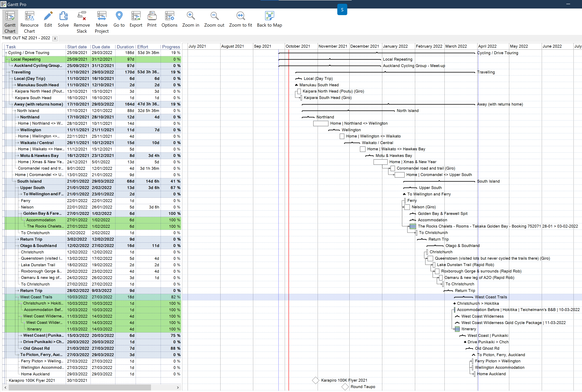Collapse the Travelling task group
The width and height of the screenshot is (582, 392).
(9, 72)
